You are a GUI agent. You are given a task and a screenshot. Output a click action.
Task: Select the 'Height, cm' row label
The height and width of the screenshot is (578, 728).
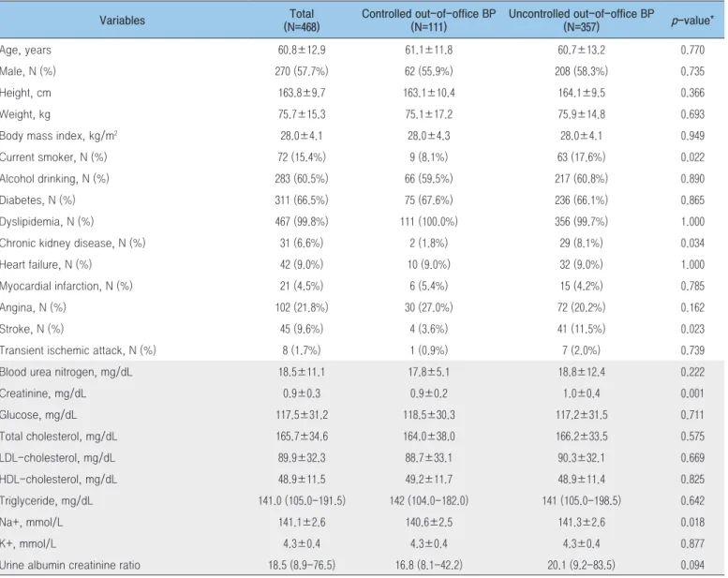click(25, 93)
